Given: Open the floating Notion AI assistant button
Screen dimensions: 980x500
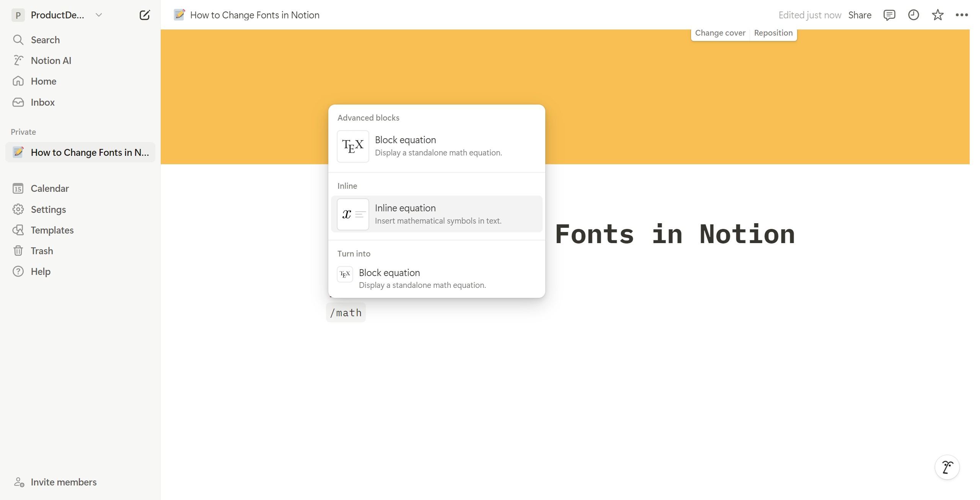Looking at the screenshot, I should point(947,467).
